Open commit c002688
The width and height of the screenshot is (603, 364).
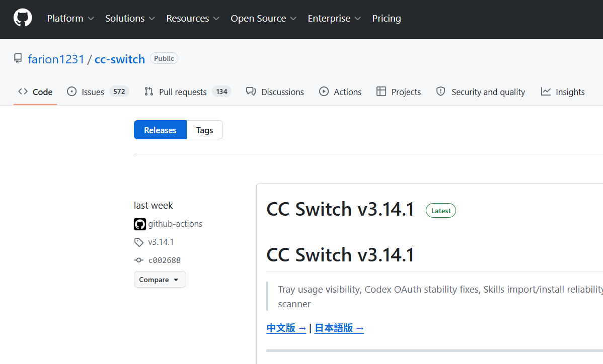[165, 260]
